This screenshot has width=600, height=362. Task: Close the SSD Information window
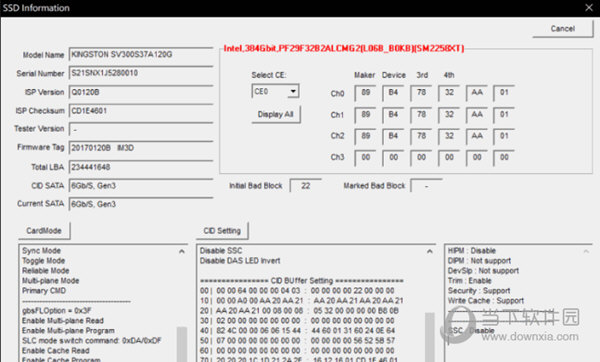point(589,8)
